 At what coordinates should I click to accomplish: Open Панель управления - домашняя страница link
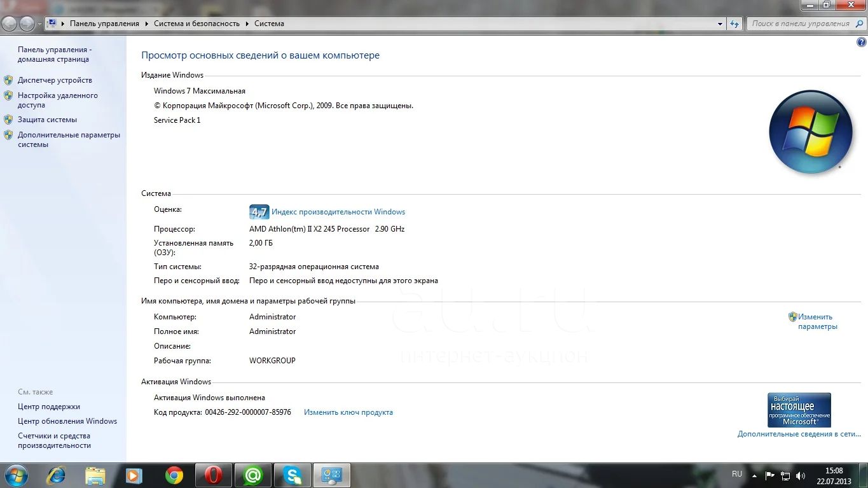click(55, 54)
